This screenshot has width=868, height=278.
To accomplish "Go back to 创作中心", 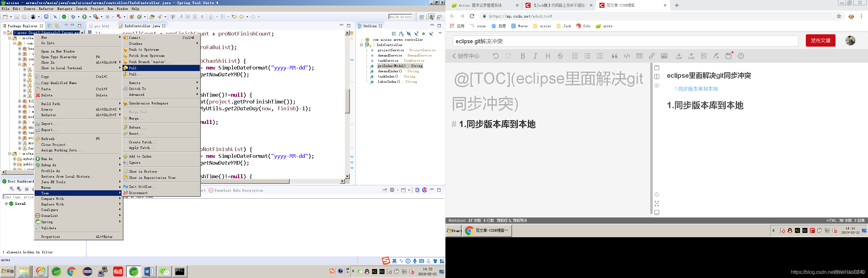I will [466, 56].
